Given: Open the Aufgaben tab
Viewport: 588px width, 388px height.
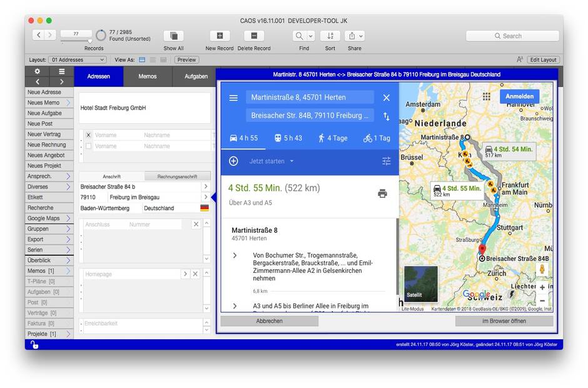Looking at the screenshot, I should point(195,76).
